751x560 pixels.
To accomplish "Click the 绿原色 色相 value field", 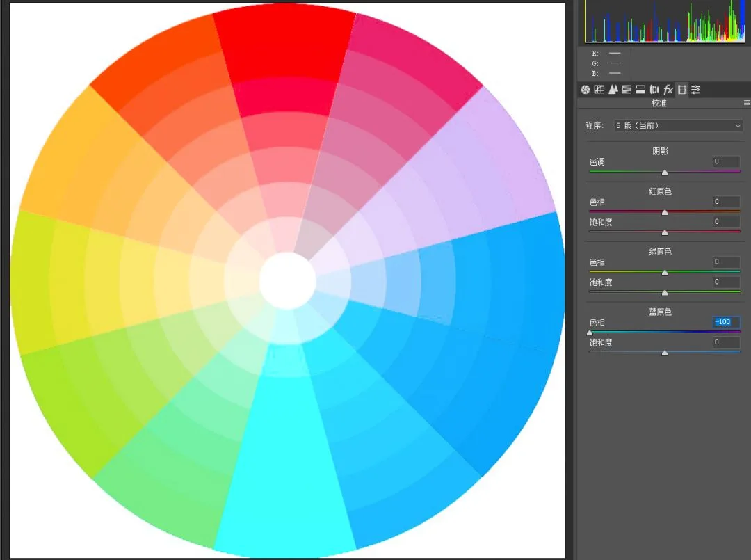I will pyautogui.click(x=726, y=262).
